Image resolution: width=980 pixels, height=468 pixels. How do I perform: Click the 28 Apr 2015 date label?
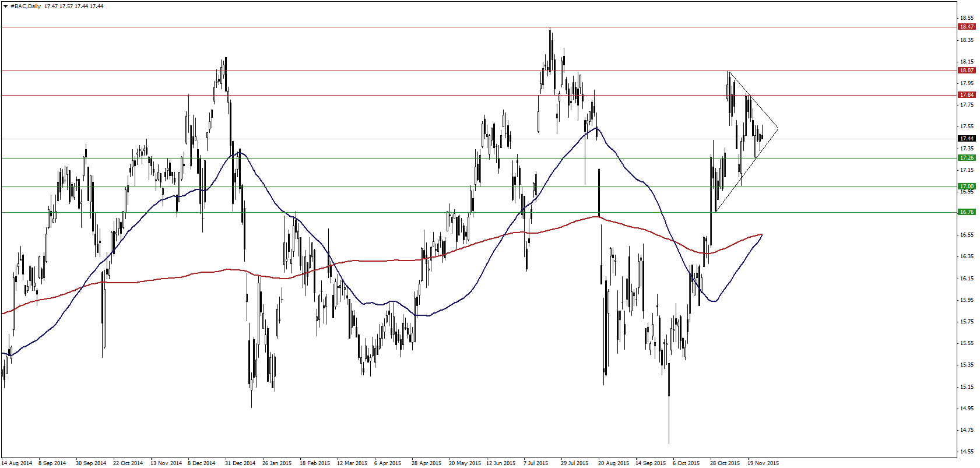[427, 463]
